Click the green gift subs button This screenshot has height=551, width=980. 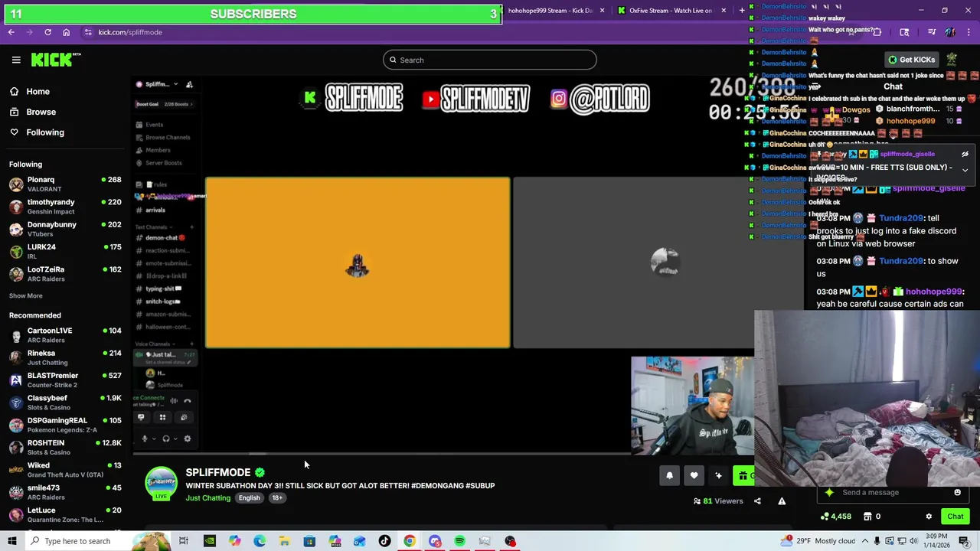[743, 476]
